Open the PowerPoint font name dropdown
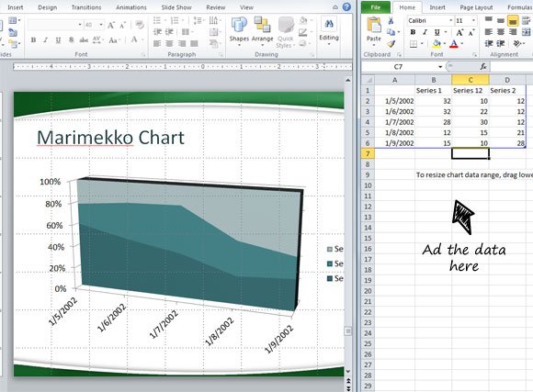This screenshot has height=392, width=533. (80, 25)
